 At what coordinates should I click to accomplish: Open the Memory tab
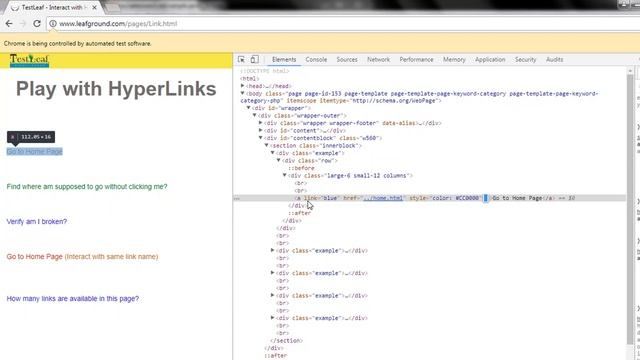click(454, 60)
